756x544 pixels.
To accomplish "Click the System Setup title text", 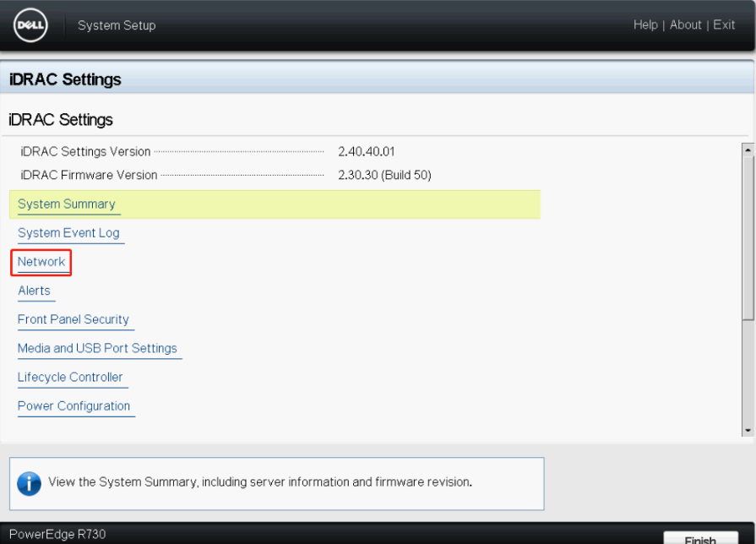I will [117, 25].
